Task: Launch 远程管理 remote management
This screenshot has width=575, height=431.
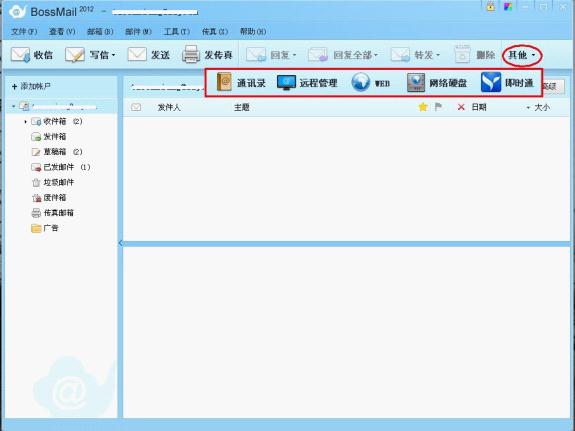Action: pyautogui.click(x=286, y=82)
